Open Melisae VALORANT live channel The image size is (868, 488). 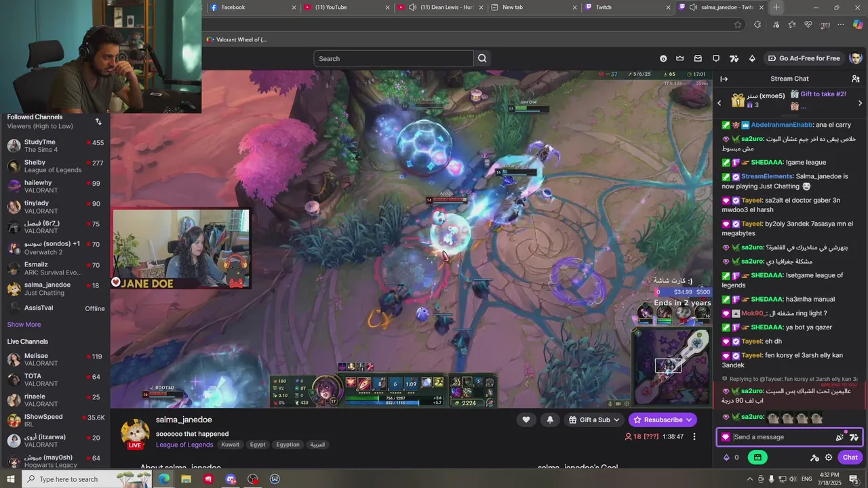tap(55, 359)
